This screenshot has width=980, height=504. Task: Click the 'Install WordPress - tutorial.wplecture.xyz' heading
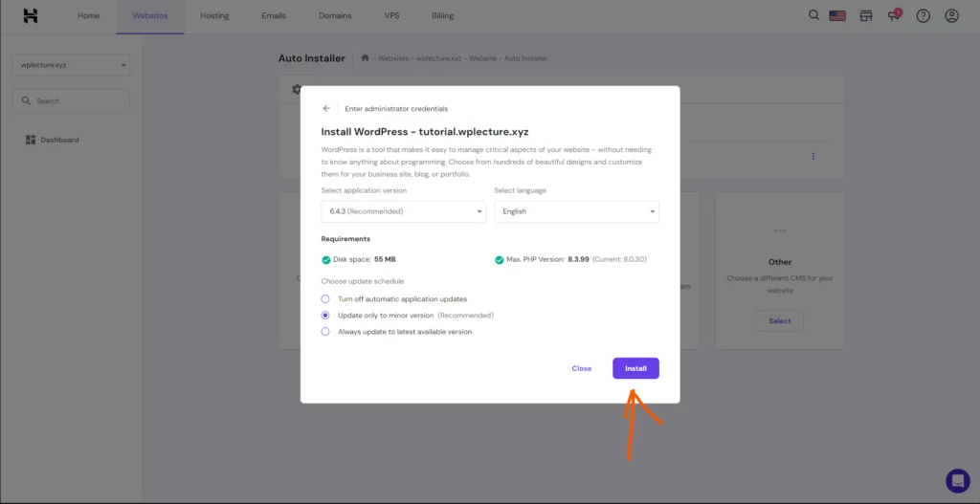(425, 132)
